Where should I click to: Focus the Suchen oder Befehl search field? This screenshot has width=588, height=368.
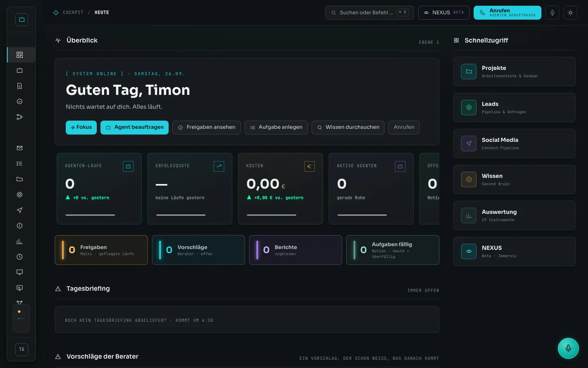pyautogui.click(x=370, y=13)
